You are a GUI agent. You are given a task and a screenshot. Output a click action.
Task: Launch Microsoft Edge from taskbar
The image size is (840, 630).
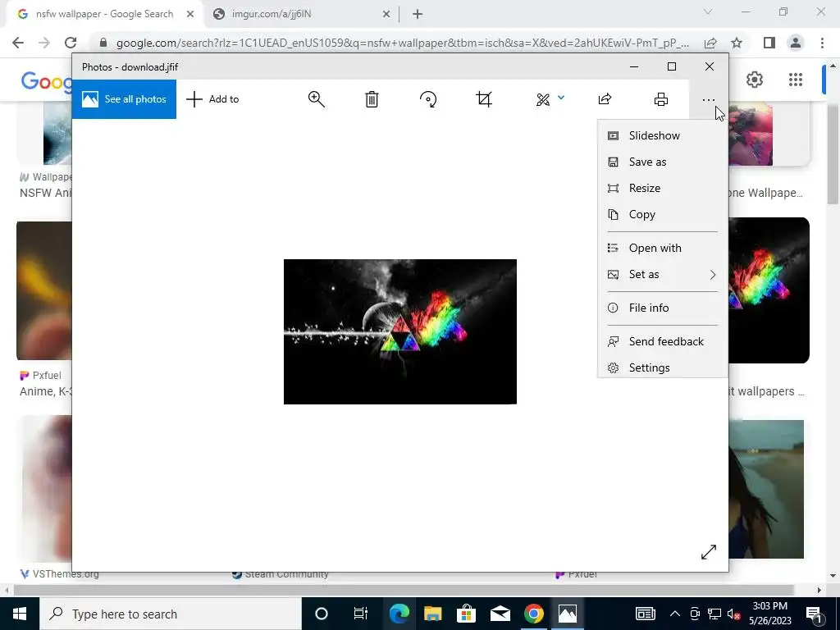click(x=399, y=614)
